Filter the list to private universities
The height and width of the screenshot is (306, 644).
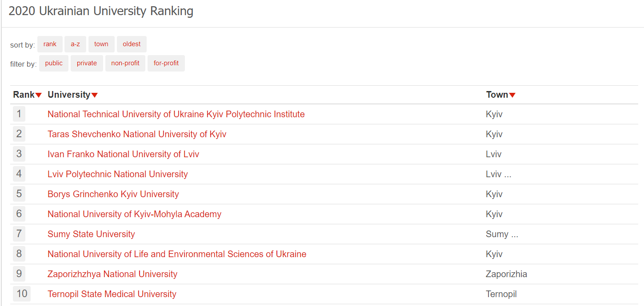click(x=87, y=63)
